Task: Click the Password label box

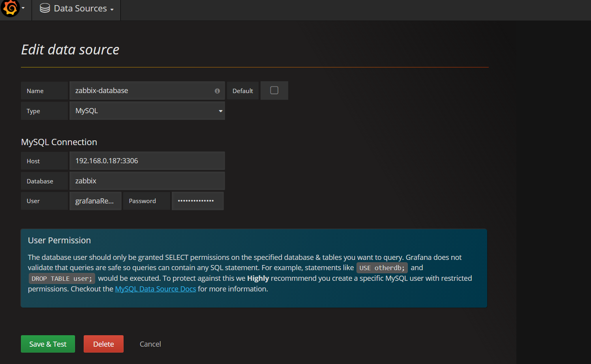Action: pos(146,201)
